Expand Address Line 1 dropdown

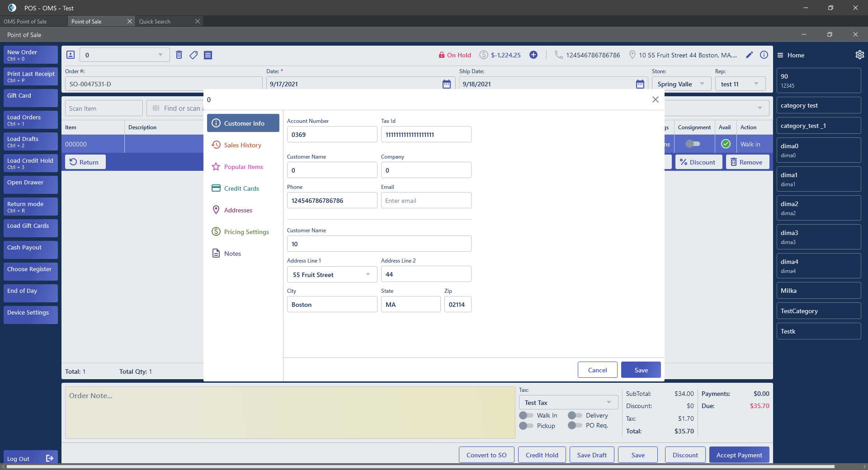368,275
